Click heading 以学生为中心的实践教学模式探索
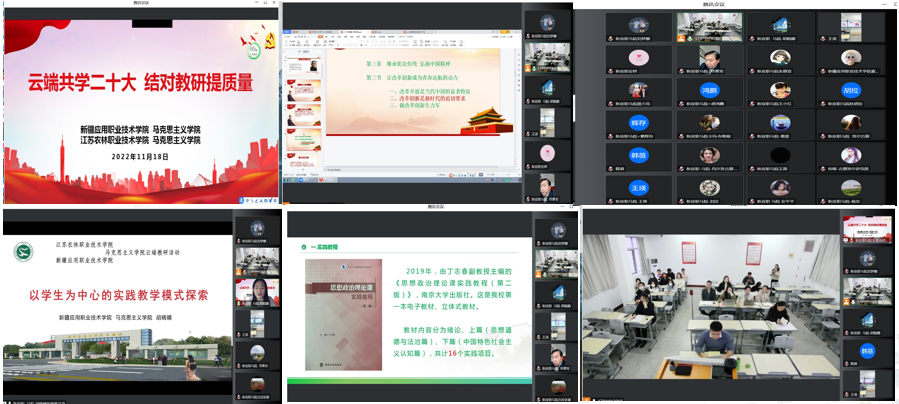The height and width of the screenshot is (404, 899). click(119, 296)
